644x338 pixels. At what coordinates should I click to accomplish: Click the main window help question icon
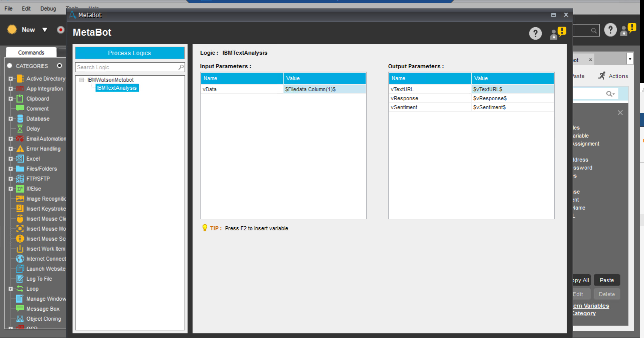610,30
